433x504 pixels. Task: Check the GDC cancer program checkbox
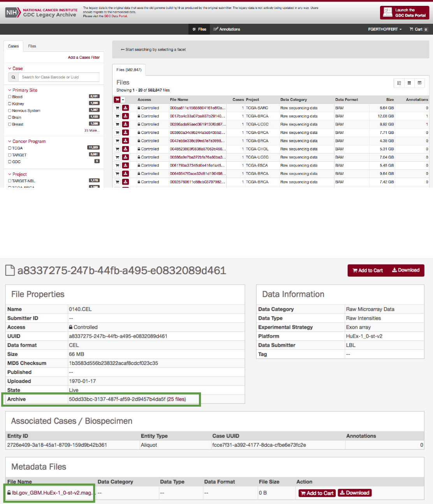coord(10,162)
